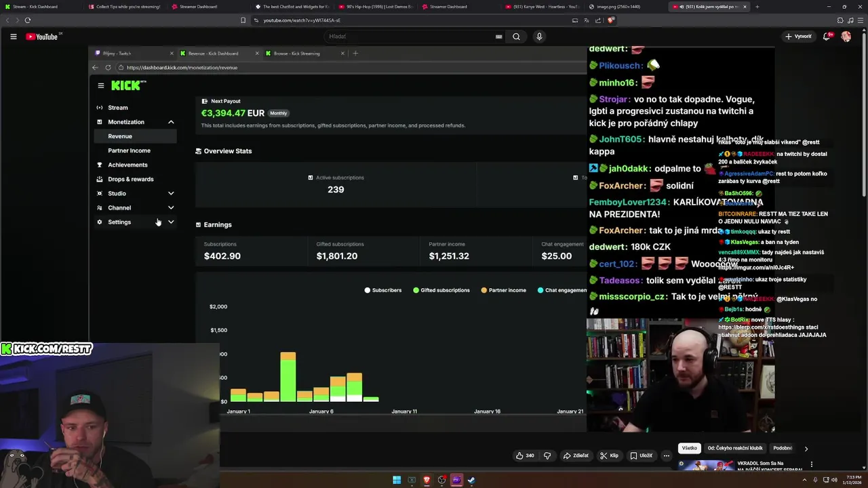Open Steam from the taskbar
868x488 pixels.
coord(471,481)
